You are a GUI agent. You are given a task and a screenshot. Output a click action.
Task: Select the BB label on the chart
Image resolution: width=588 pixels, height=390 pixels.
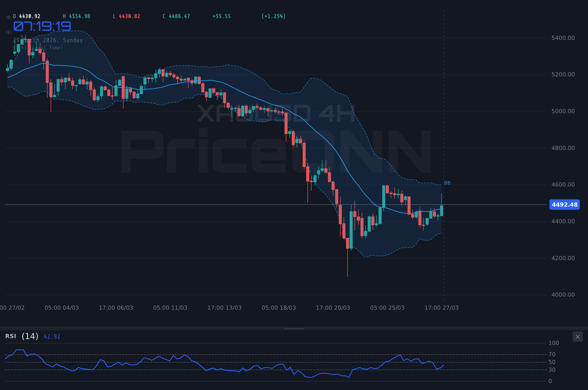coord(447,183)
